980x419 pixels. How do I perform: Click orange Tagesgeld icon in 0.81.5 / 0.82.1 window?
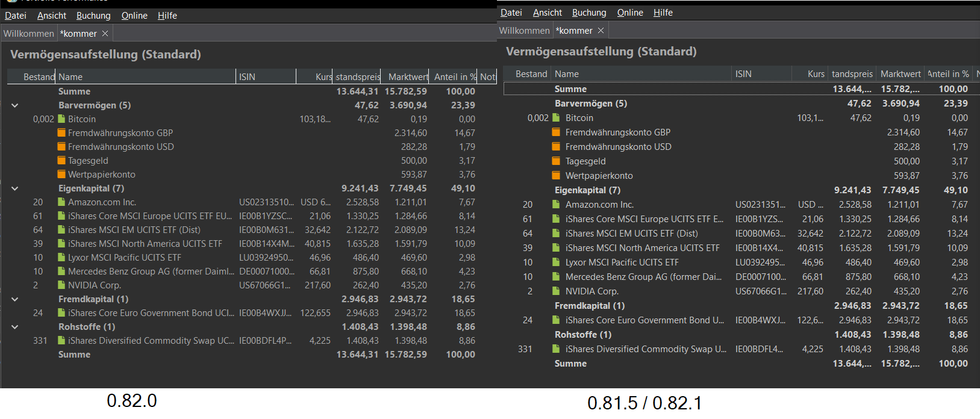(x=557, y=161)
